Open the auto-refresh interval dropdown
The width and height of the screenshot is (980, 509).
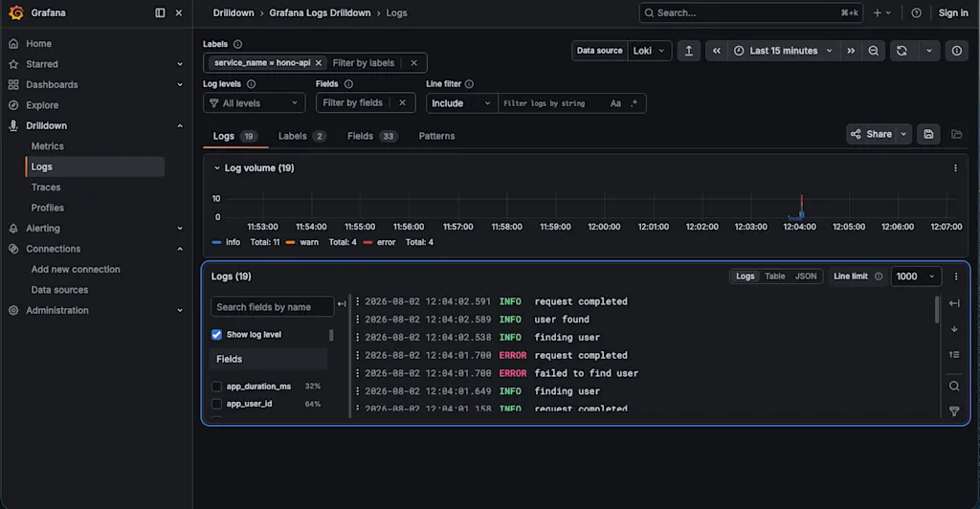pyautogui.click(x=929, y=51)
